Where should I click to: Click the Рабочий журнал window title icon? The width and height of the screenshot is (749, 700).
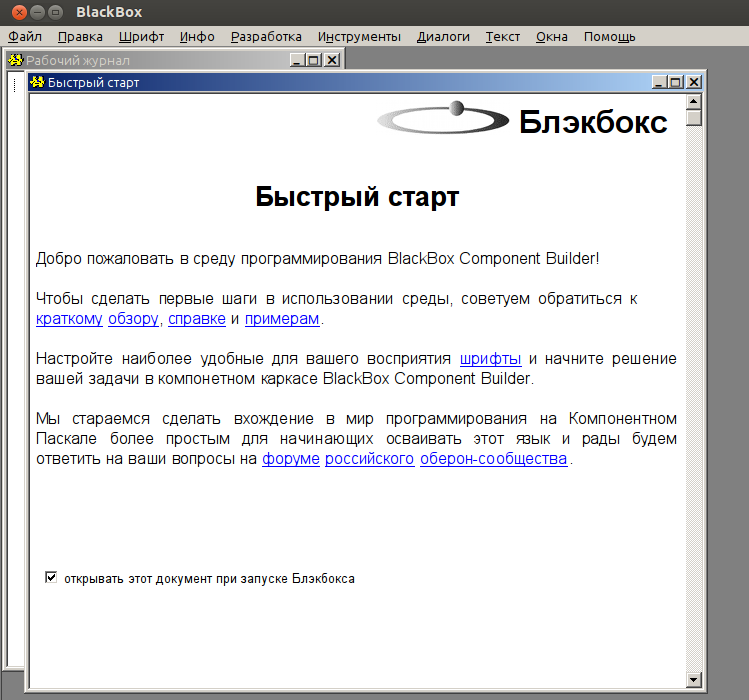(x=15, y=60)
